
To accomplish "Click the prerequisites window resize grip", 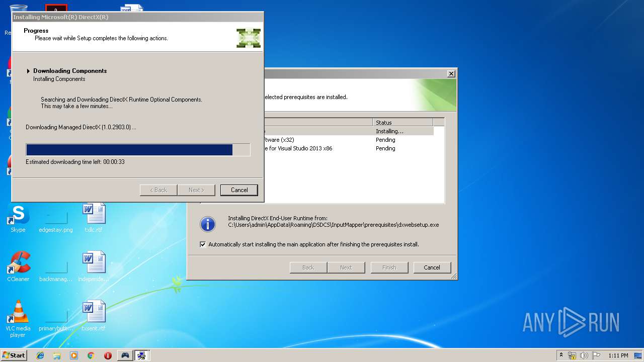I will (x=453, y=276).
